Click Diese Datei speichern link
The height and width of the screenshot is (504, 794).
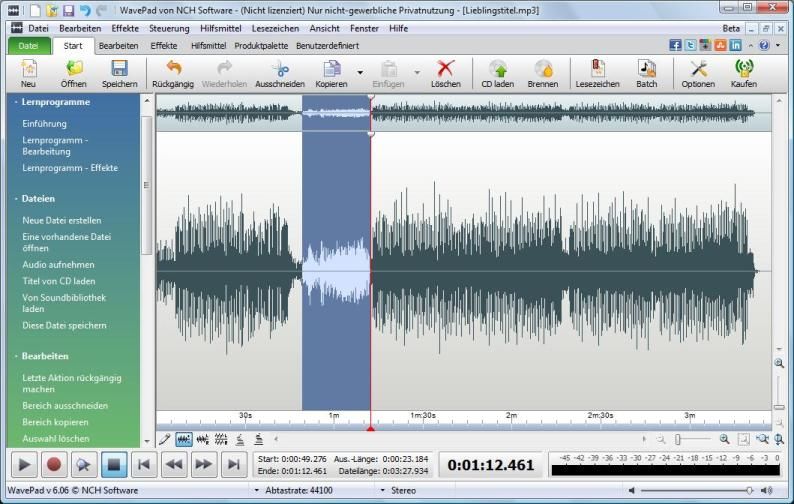64,325
